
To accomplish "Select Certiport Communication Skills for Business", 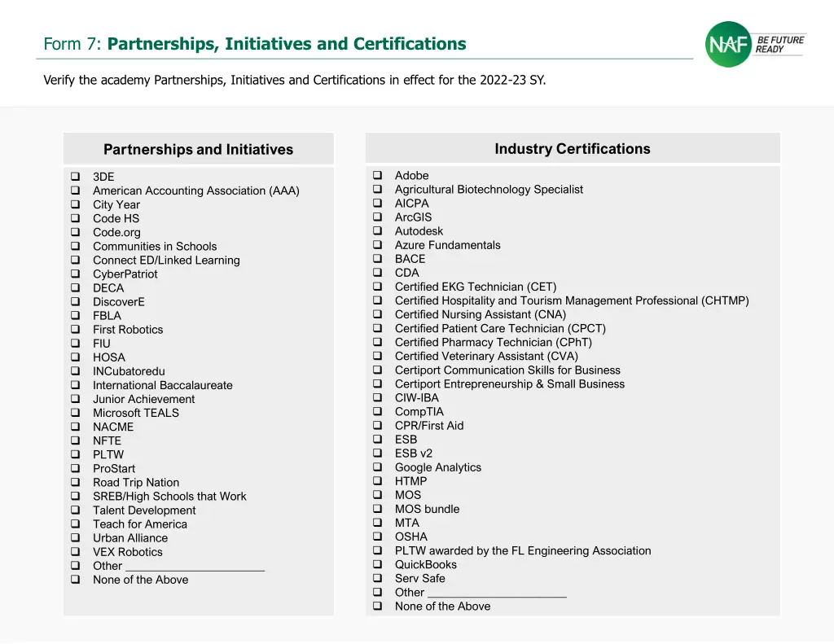I will 377,369.
